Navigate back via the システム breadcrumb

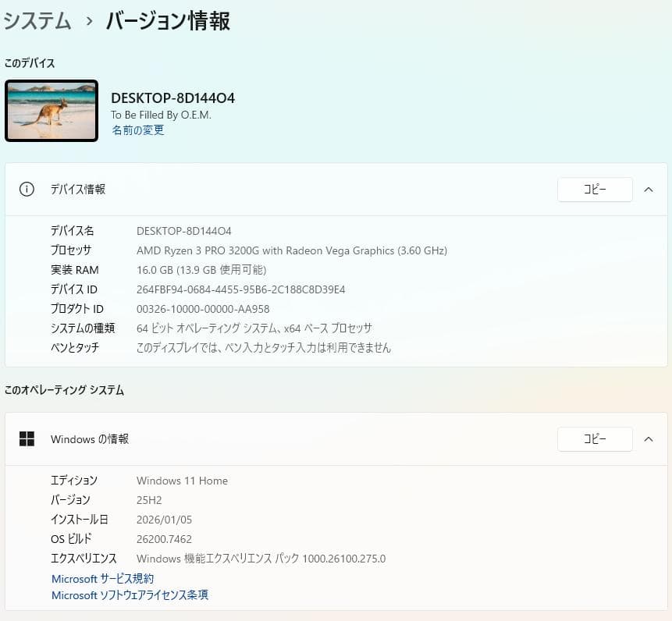click(x=37, y=21)
